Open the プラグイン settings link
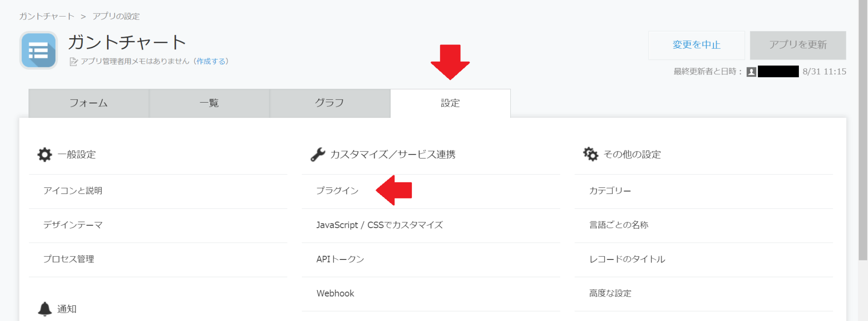This screenshot has width=868, height=321. coord(337,191)
